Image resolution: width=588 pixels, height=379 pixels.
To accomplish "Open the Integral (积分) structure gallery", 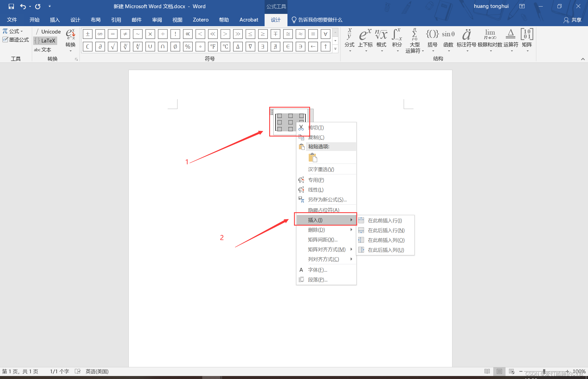I will click(397, 40).
